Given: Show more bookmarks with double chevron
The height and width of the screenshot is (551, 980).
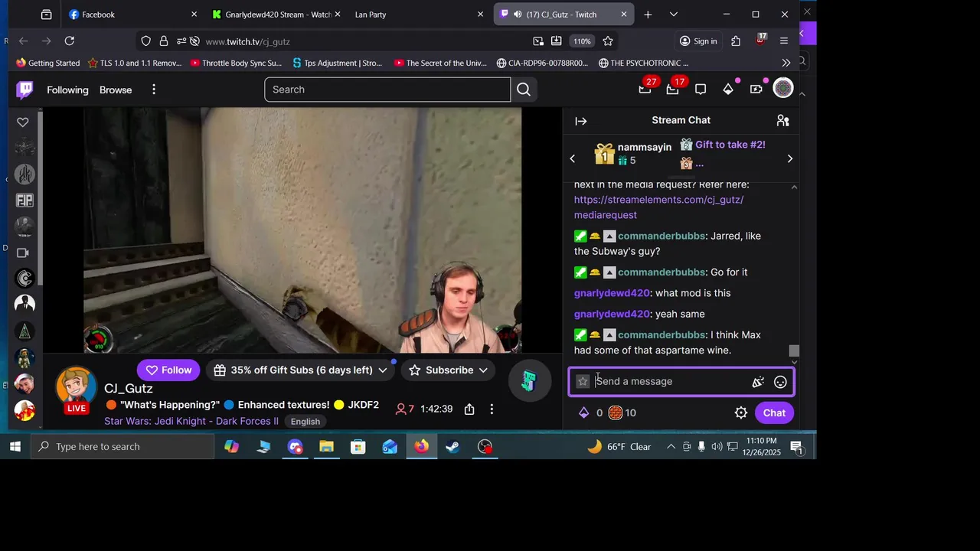Looking at the screenshot, I should 786,63.
